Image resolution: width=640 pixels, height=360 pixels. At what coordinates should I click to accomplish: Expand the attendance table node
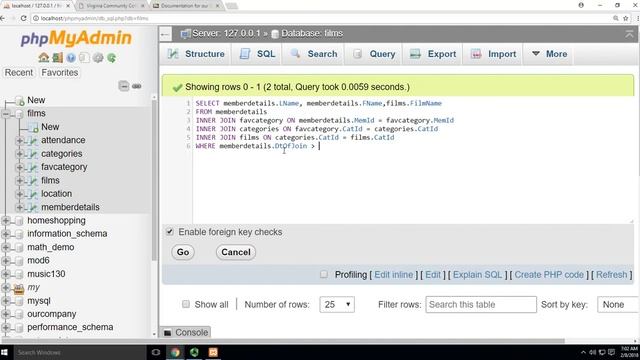(x=19, y=140)
